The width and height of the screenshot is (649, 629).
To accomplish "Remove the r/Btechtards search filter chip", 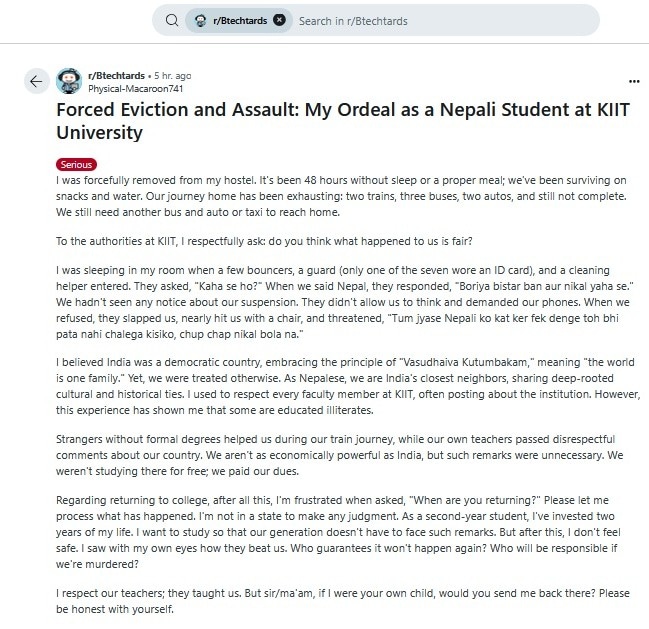I will pos(279,20).
